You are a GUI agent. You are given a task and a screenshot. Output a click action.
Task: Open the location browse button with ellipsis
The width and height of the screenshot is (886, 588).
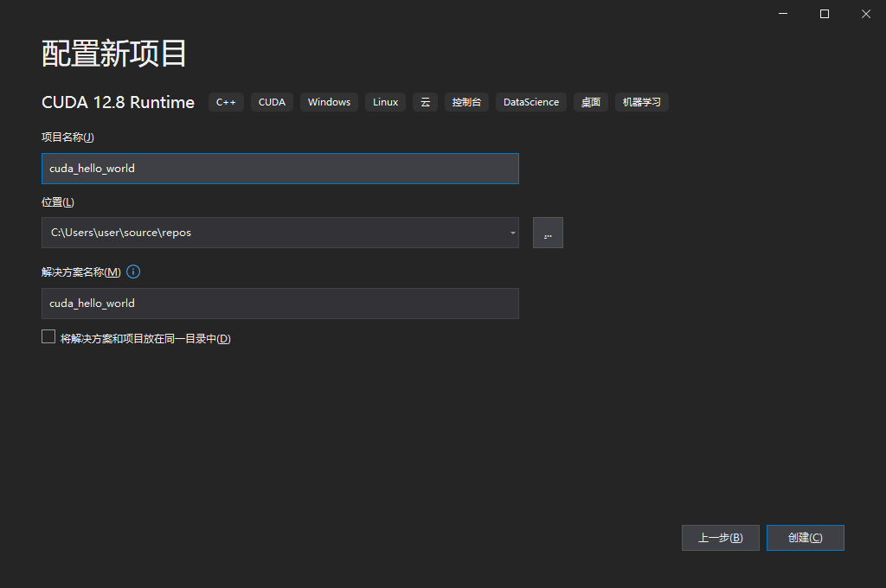point(548,233)
